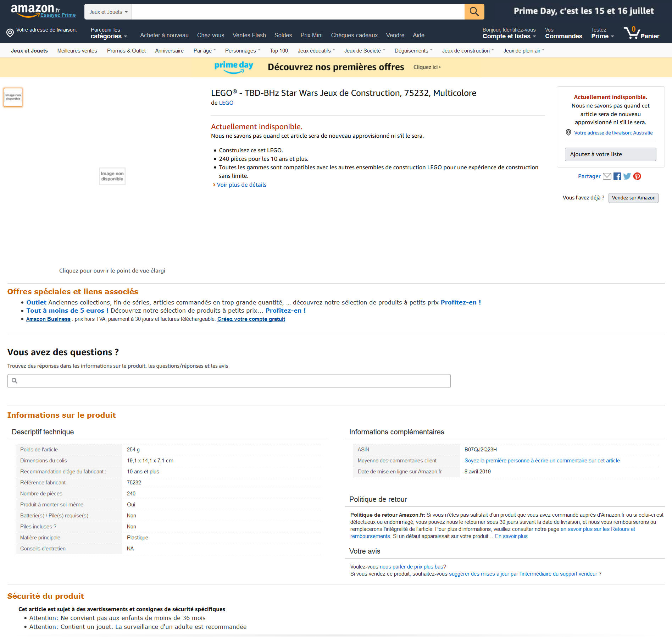Click the 'Partager' link
The image size is (672, 637).
click(589, 176)
